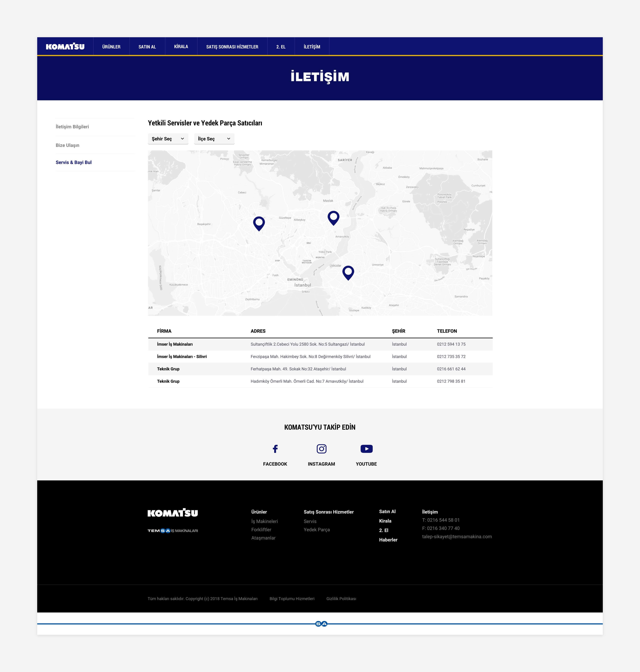Open the İlçe Seç dropdown
The image size is (640, 672).
click(x=214, y=138)
